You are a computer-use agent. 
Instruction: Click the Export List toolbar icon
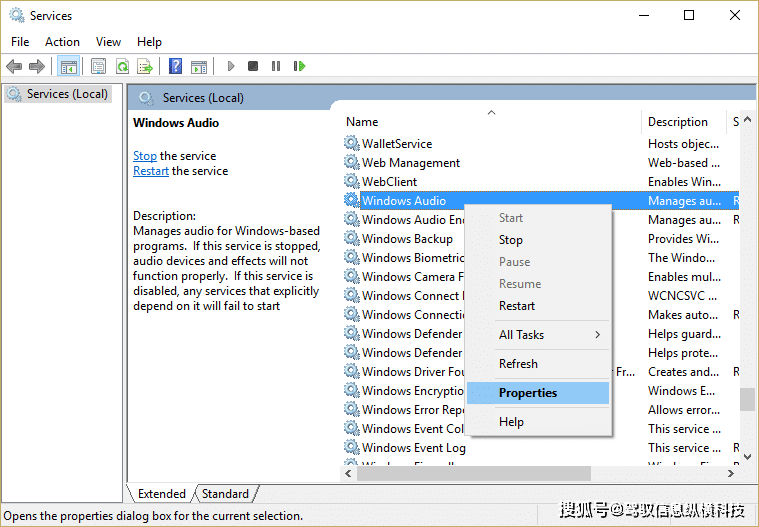tap(145, 67)
